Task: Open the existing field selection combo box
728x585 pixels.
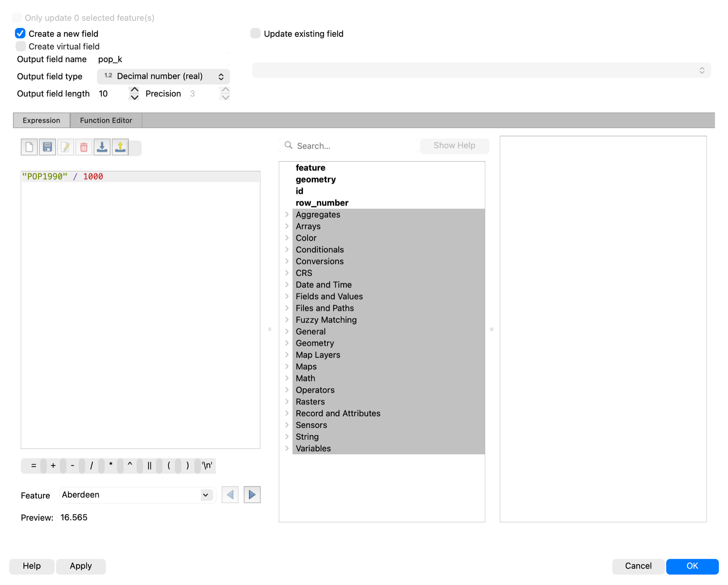Action: [481, 70]
